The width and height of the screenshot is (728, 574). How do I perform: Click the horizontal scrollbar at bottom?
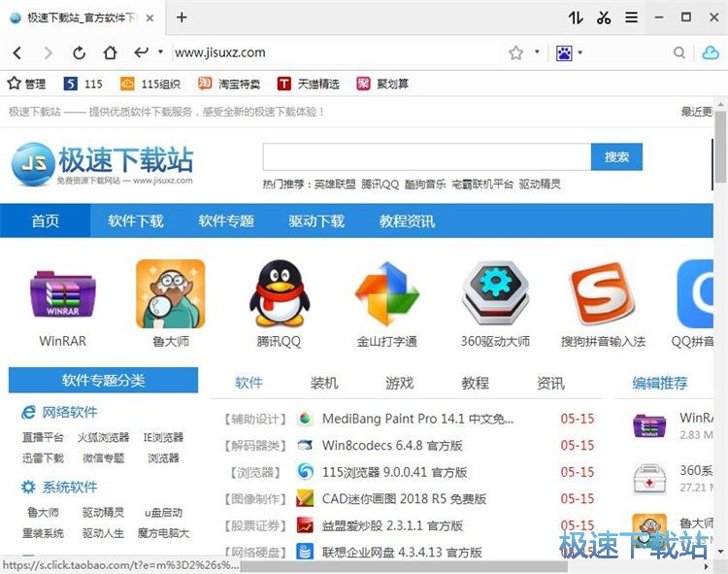pyautogui.click(x=404, y=567)
